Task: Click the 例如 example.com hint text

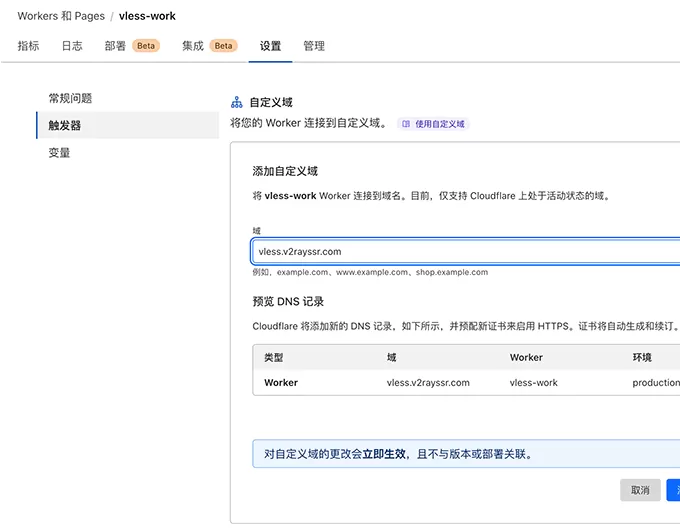Action: tap(370, 272)
